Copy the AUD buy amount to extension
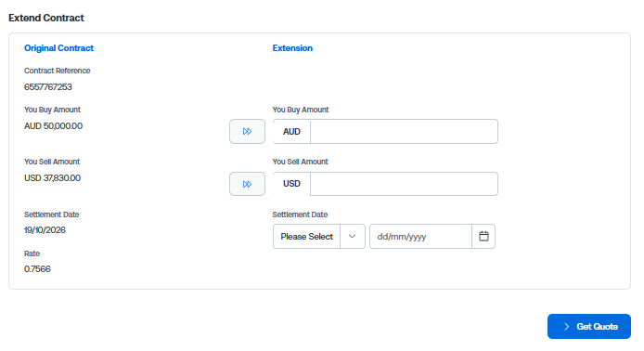The image size is (644, 351). pyautogui.click(x=247, y=132)
